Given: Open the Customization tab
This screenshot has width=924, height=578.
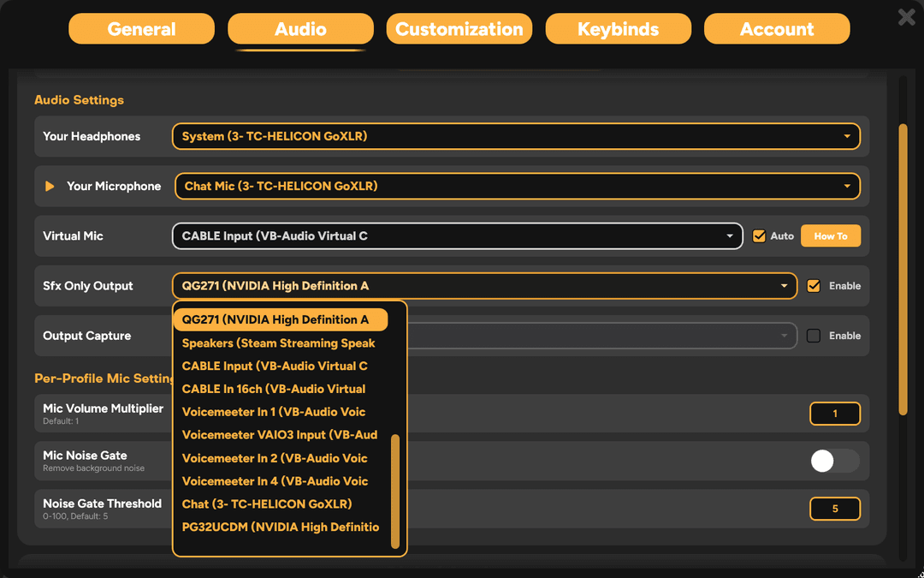Looking at the screenshot, I should 459,28.
